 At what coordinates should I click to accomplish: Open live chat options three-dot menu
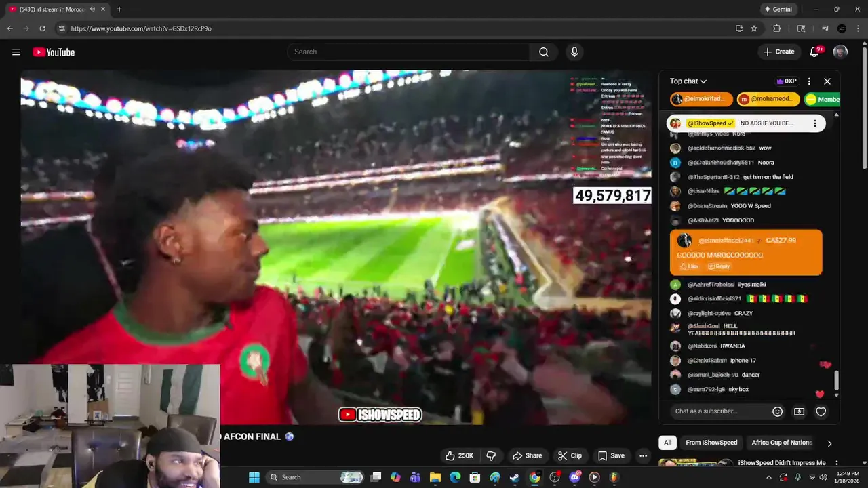[809, 81]
